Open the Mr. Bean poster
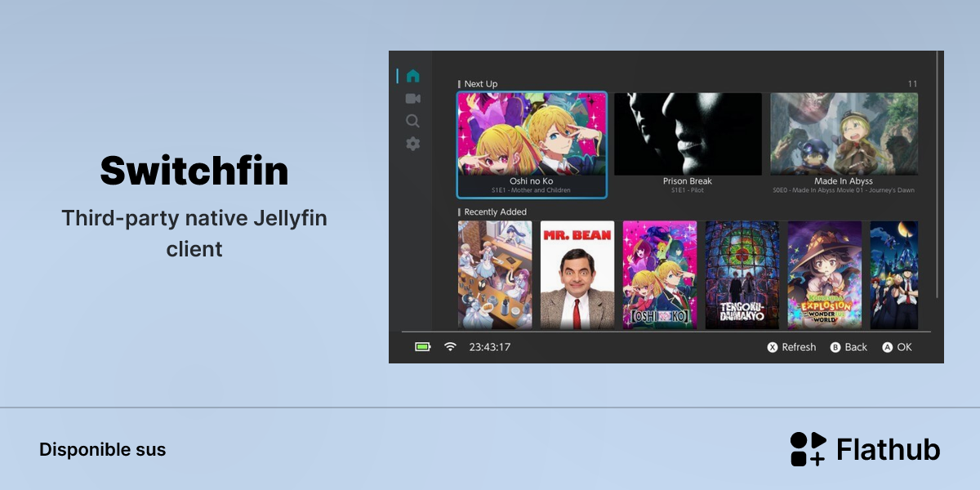The width and height of the screenshot is (980, 490). coord(577,275)
